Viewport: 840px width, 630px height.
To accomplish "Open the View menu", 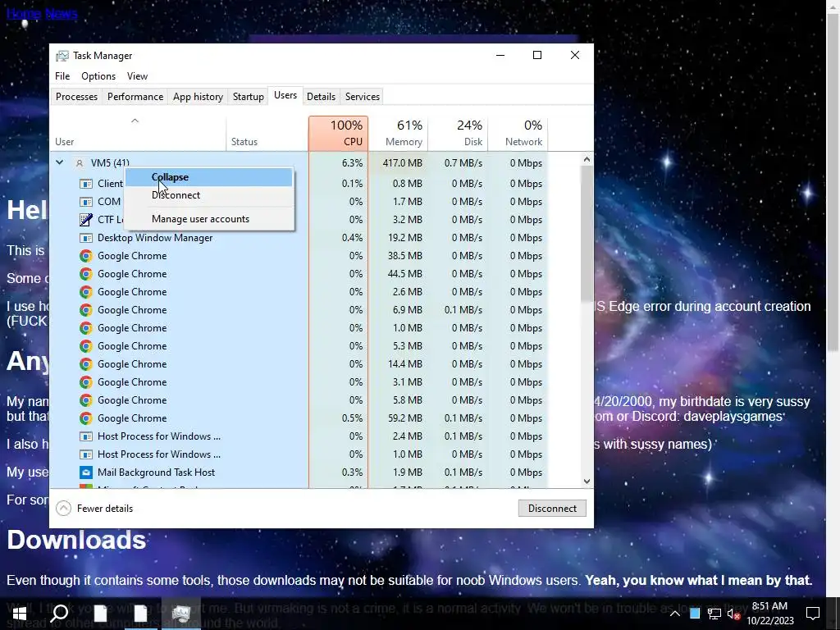I will 137,76.
